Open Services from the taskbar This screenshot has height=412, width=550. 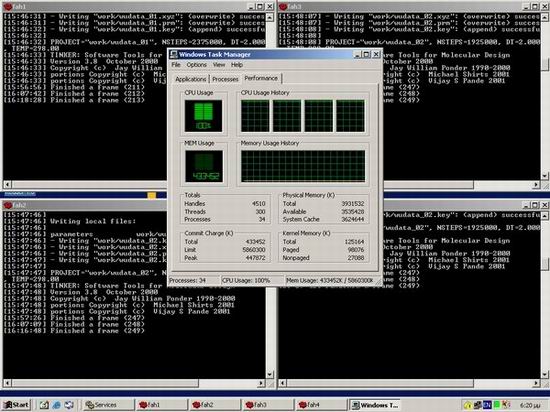(x=108, y=405)
